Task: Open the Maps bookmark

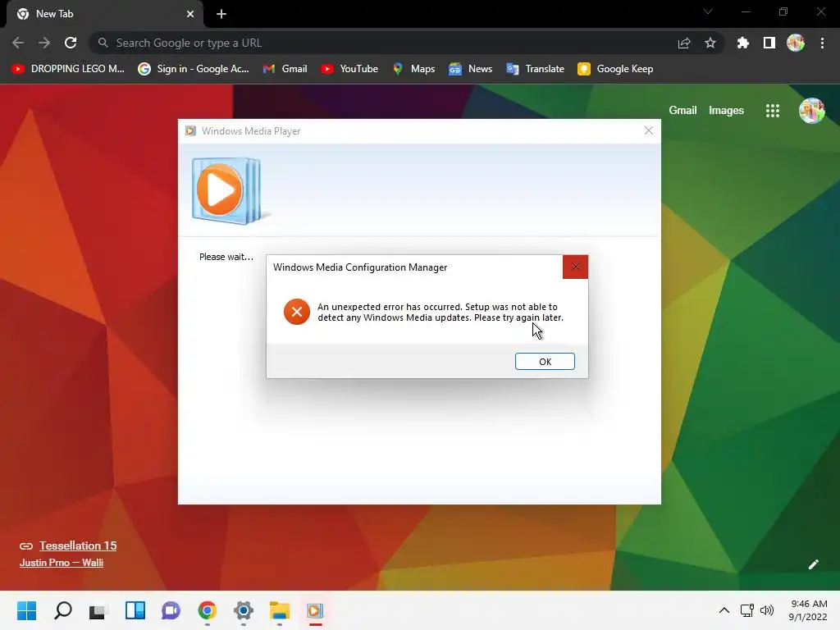Action: click(x=413, y=69)
